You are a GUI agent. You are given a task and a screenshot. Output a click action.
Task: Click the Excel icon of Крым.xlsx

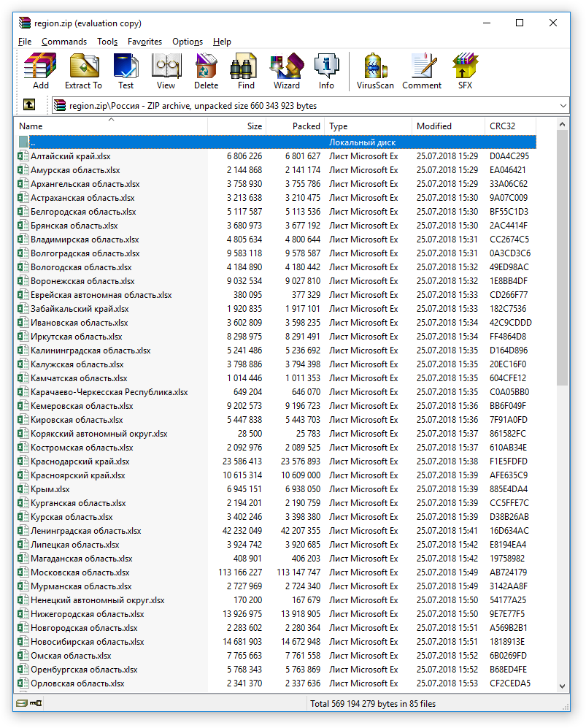(x=23, y=489)
